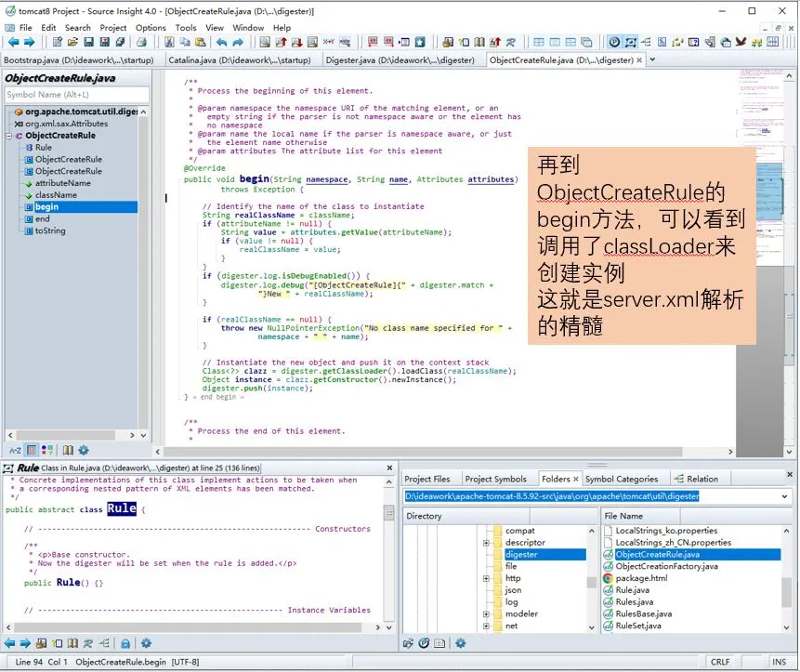This screenshot has height=672, width=800.
Task: Open the Search magnifier icon in toolbar
Action: coord(265,42)
